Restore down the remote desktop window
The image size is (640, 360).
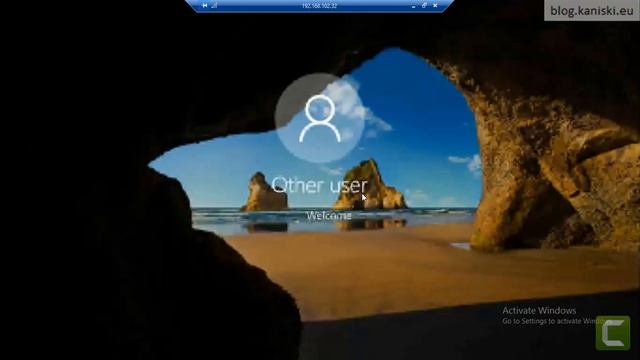click(x=424, y=6)
